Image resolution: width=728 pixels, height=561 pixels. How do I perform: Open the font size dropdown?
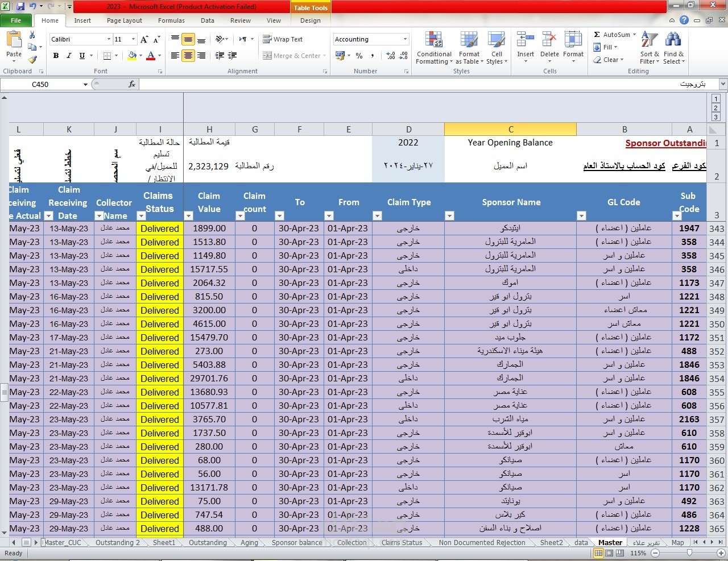(x=134, y=39)
